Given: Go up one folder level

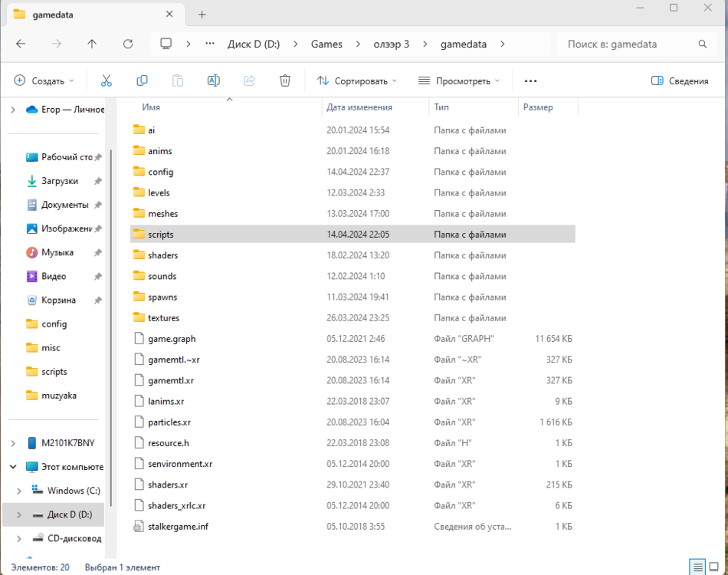Looking at the screenshot, I should click(x=92, y=44).
